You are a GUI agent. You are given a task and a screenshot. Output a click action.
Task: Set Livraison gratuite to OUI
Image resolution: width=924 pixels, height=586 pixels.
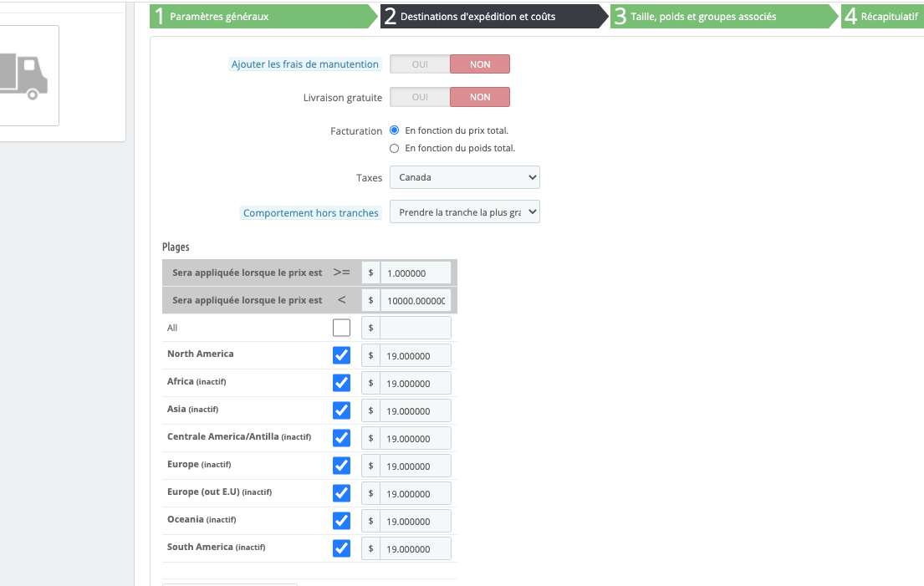[x=420, y=98]
